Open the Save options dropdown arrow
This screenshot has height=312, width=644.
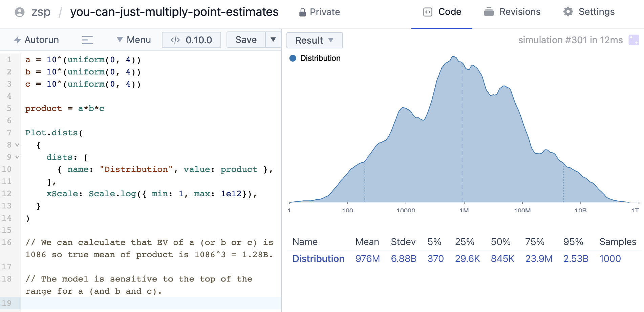pyautogui.click(x=273, y=40)
